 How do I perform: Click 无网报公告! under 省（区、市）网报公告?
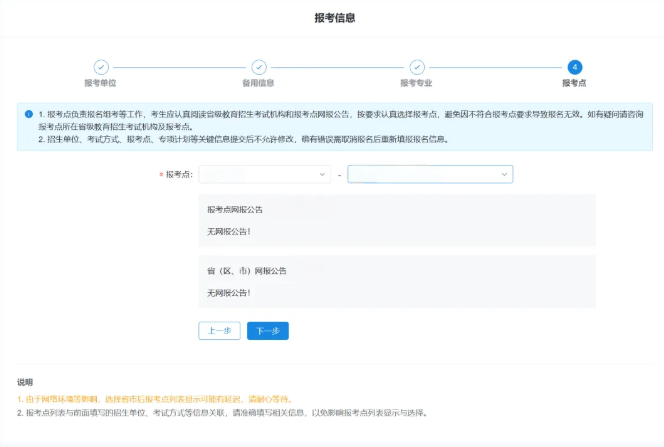point(229,293)
